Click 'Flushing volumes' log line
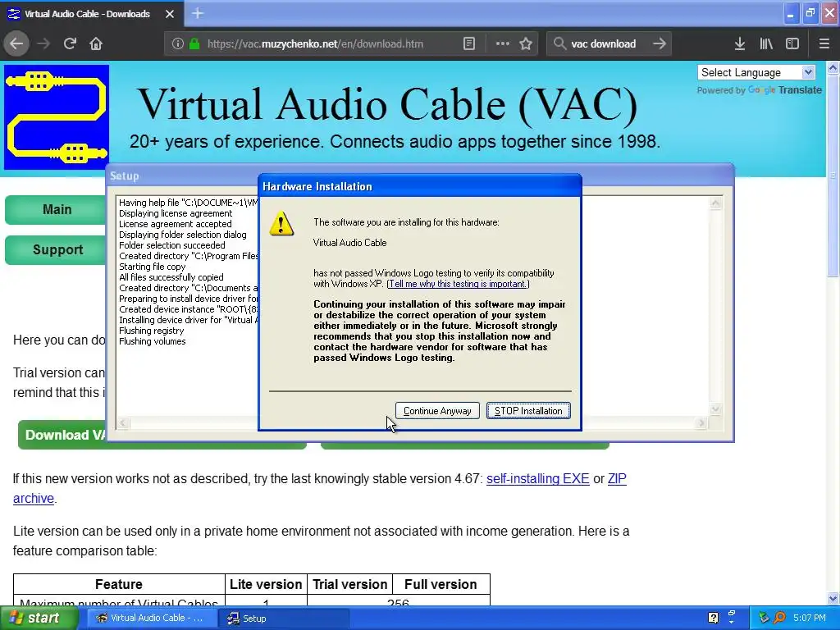Screen dimensions: 840x630 (152, 341)
